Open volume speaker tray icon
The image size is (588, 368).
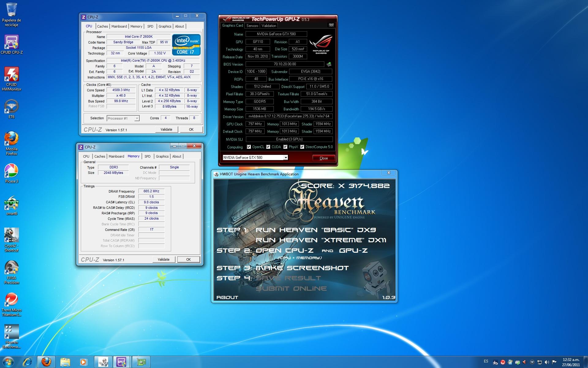[547, 362]
